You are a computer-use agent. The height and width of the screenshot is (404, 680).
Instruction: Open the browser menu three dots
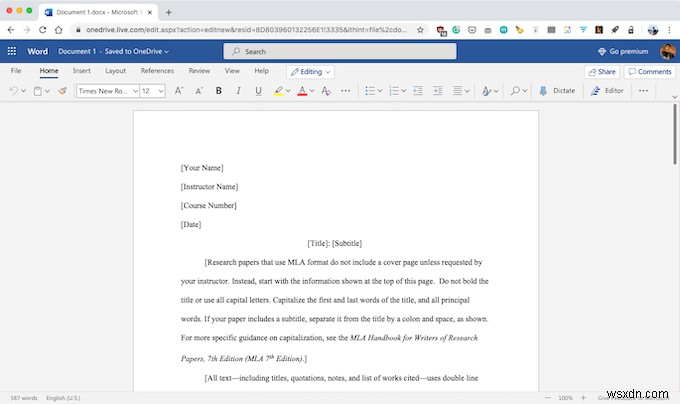pos(669,29)
